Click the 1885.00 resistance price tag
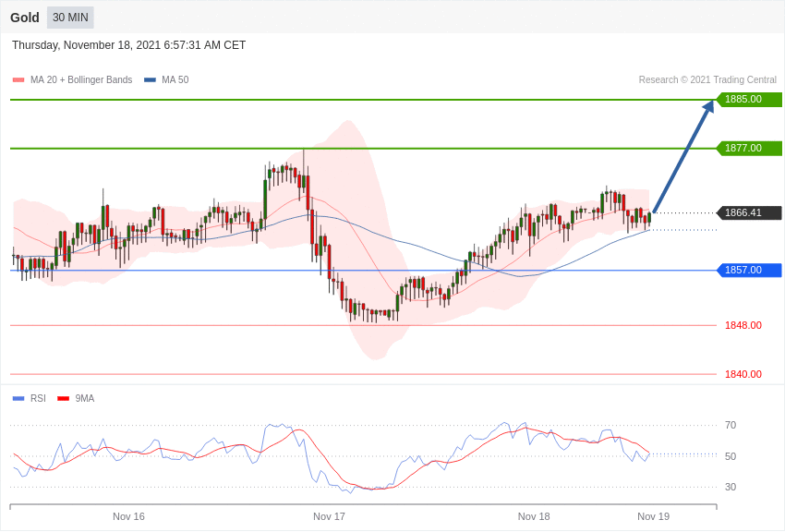This screenshot has height=532, width=785. tap(749, 99)
